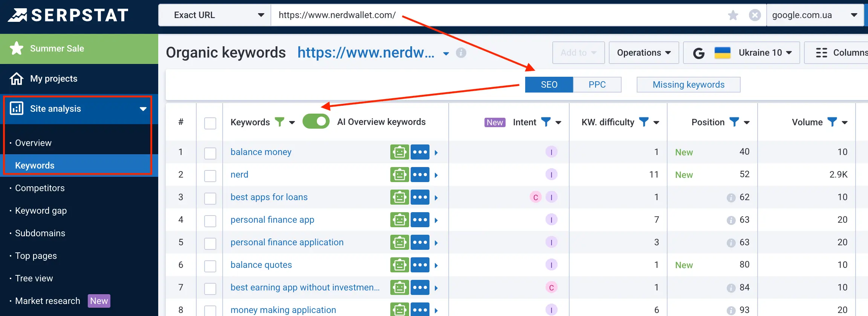The width and height of the screenshot is (868, 316).
Task: Open Keyword gap in the sidebar
Action: point(41,211)
